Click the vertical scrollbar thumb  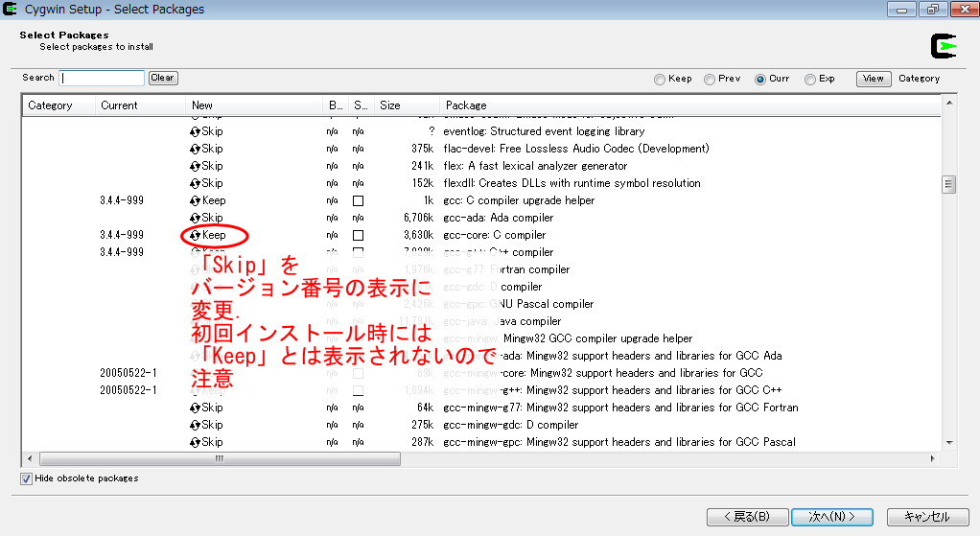click(948, 185)
